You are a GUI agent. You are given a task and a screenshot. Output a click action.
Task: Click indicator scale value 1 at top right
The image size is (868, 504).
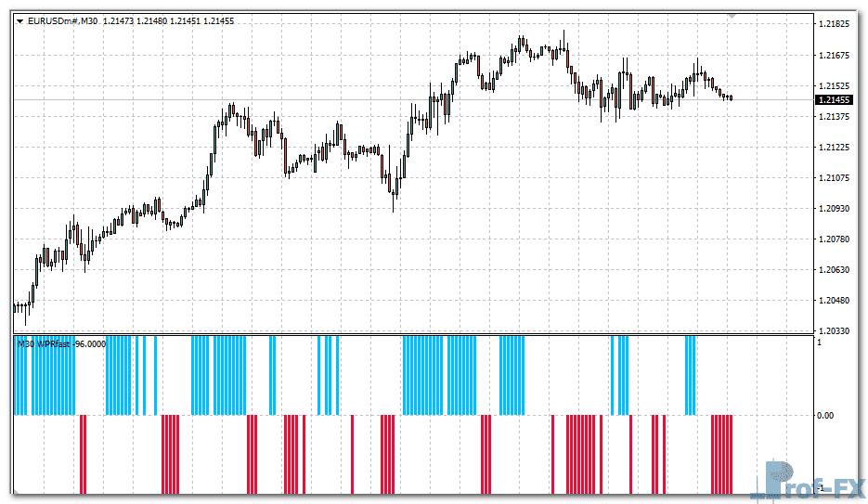pyautogui.click(x=817, y=342)
